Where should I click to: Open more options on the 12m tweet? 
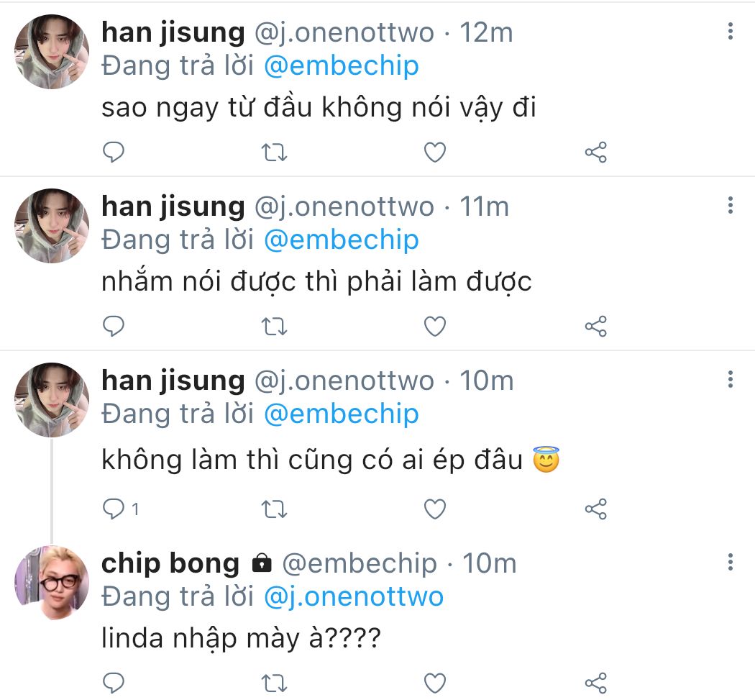click(731, 31)
